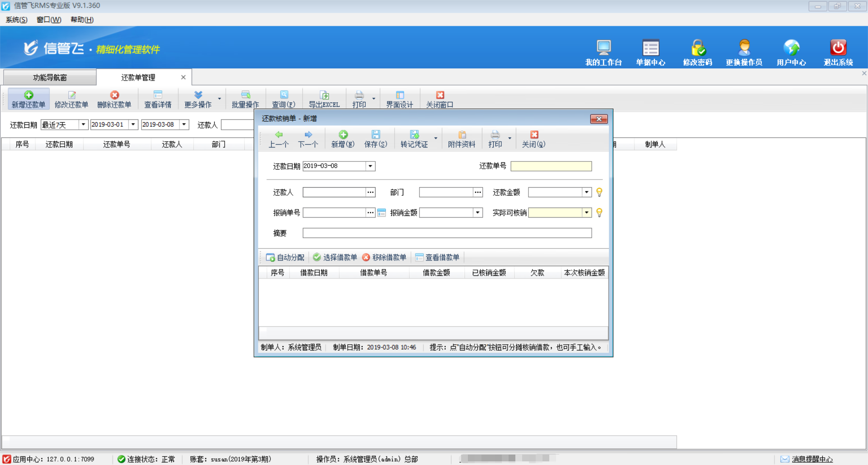The image size is (868, 465).
Task: Click the ellipsis button beside 还款人 field
Action: [x=370, y=192]
